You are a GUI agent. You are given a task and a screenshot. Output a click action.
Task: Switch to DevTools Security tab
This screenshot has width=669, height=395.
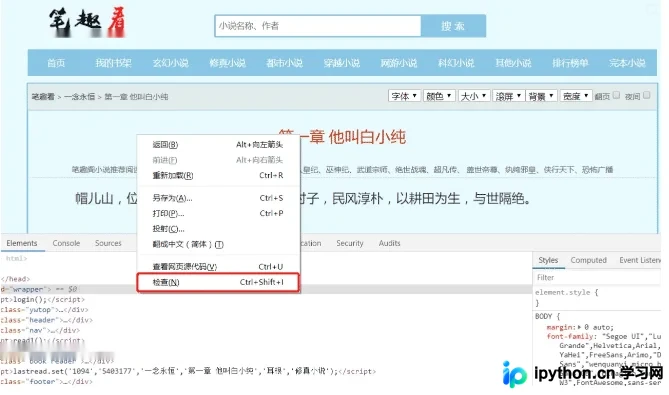point(349,243)
